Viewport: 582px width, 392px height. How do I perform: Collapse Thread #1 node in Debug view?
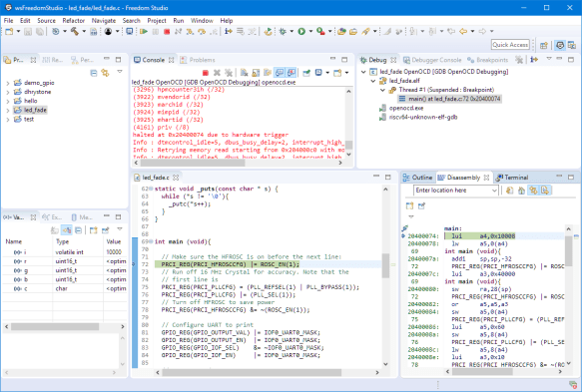coord(382,90)
